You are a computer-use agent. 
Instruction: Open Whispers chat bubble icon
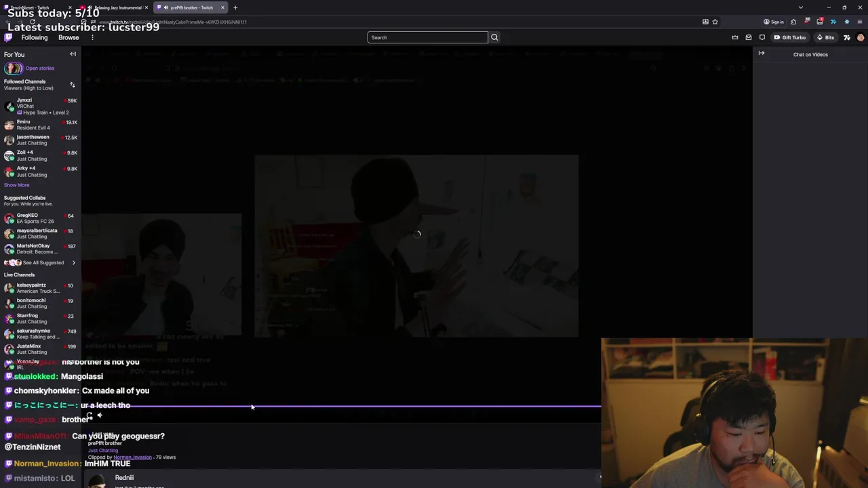762,37
